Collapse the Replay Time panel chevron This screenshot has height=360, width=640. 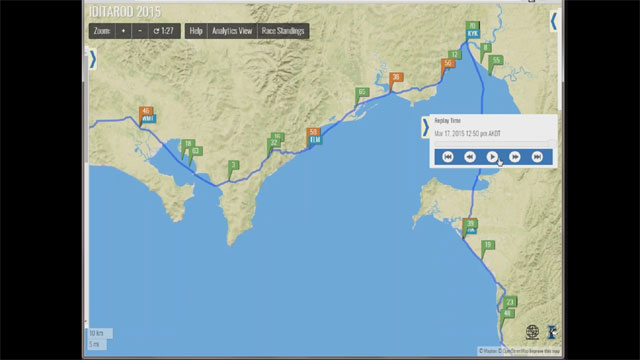(426, 127)
